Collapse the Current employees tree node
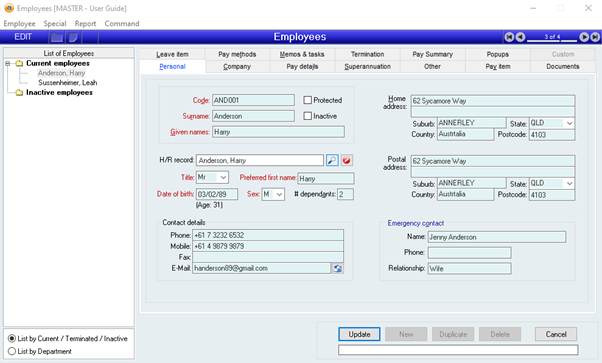 (x=7, y=63)
